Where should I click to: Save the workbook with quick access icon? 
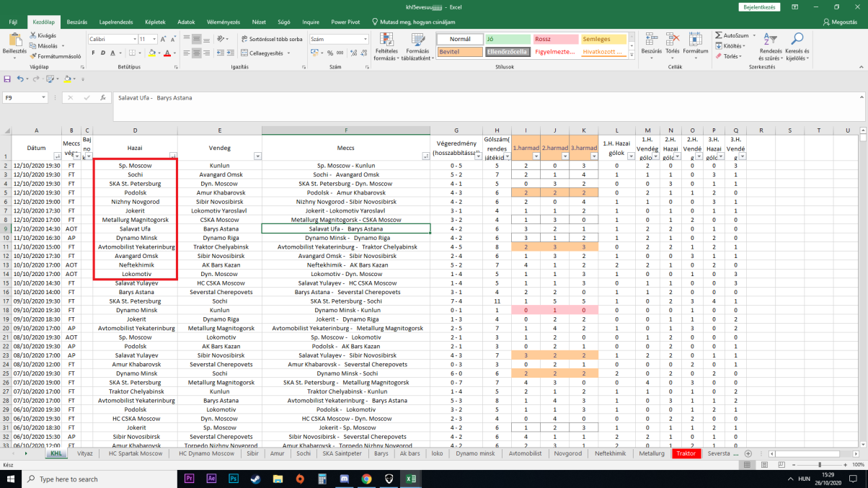click(7, 79)
